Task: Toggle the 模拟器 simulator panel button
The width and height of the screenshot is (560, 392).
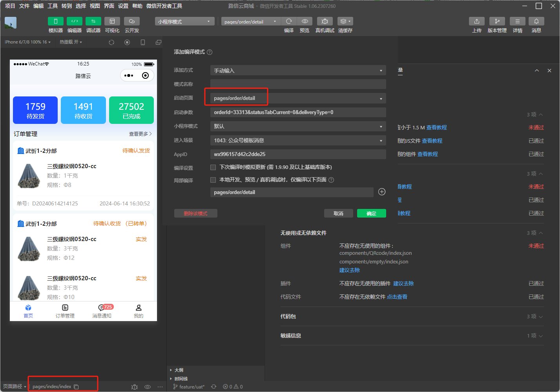Action: 56,21
